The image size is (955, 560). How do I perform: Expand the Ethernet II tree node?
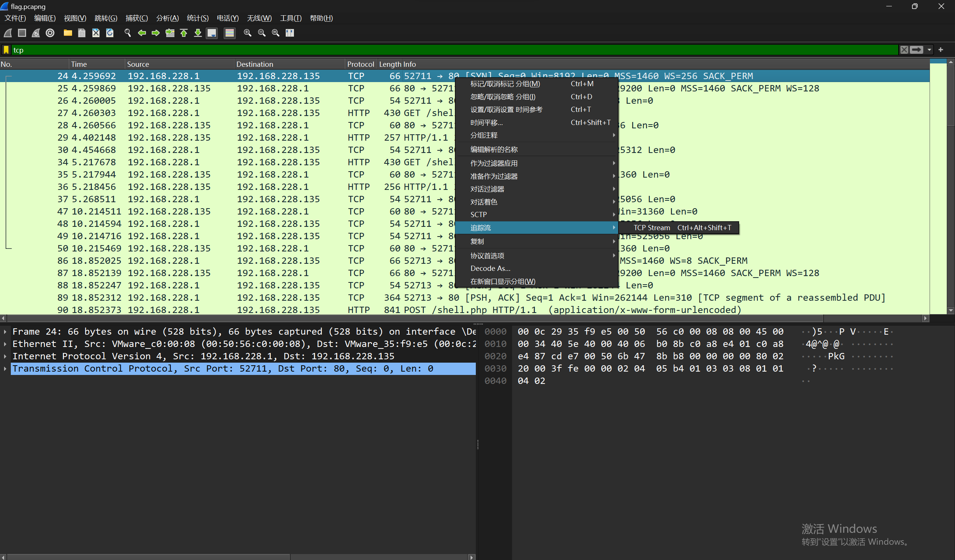[5, 344]
